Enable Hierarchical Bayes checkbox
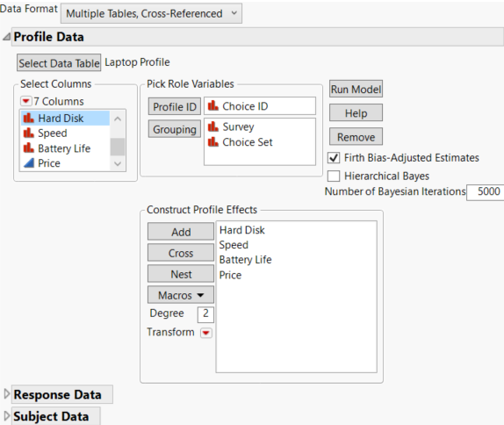The height and width of the screenshot is (425, 504). [334, 176]
